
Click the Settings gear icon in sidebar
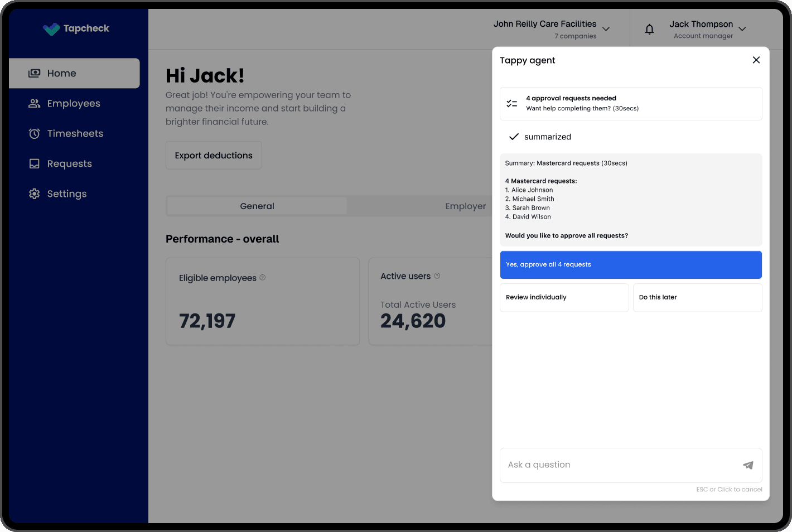click(x=35, y=194)
